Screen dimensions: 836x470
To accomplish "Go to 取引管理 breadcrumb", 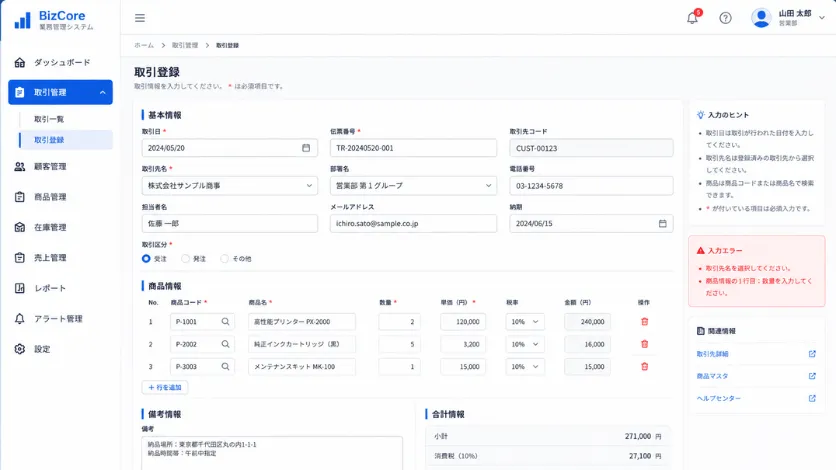I will pyautogui.click(x=184, y=45).
